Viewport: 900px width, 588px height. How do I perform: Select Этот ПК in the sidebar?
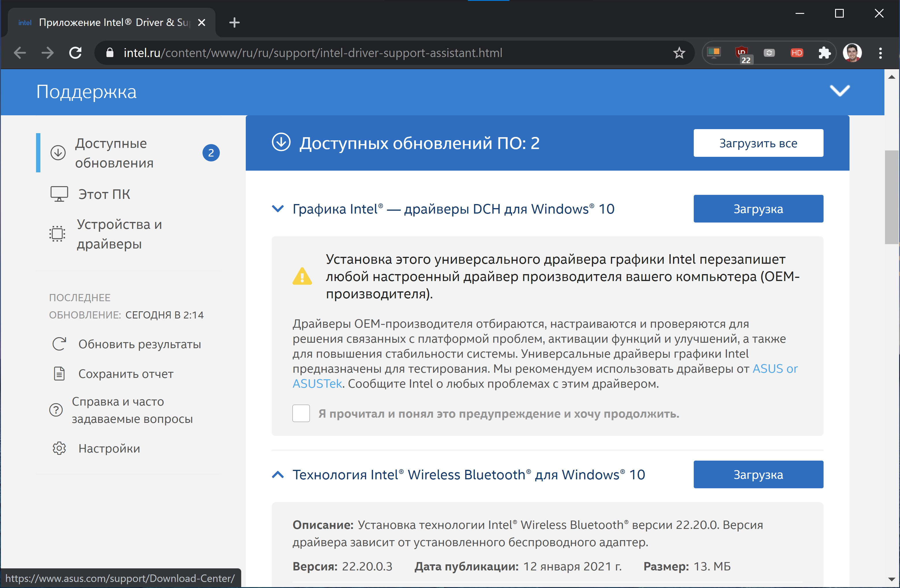[x=104, y=194]
